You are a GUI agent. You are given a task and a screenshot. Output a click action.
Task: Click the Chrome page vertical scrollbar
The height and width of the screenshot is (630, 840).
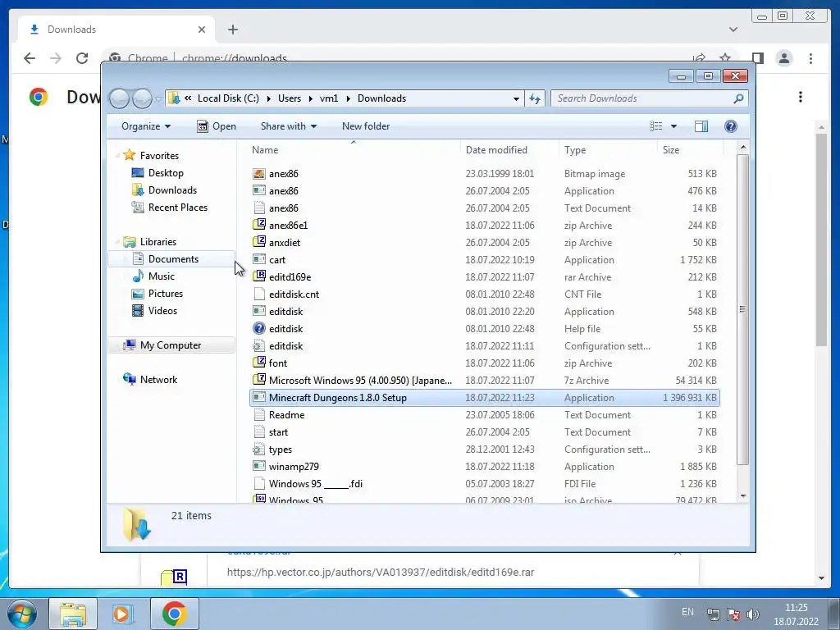(821, 240)
